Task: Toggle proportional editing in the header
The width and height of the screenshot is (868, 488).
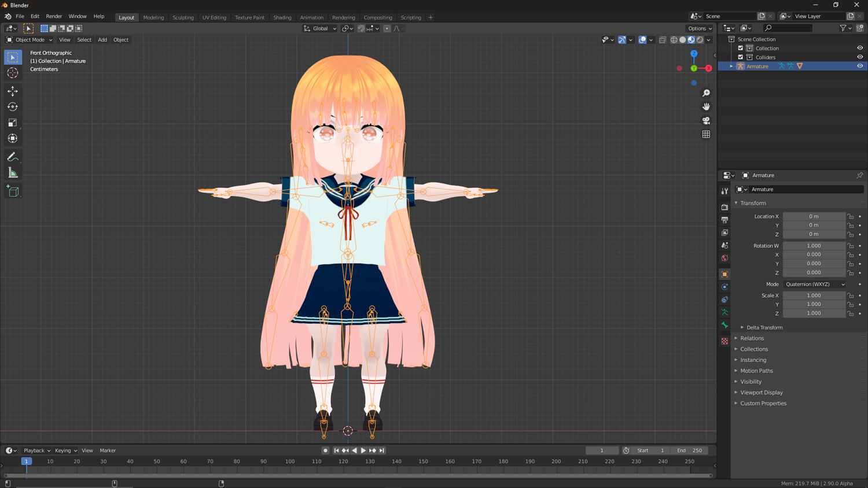Action: point(387,28)
